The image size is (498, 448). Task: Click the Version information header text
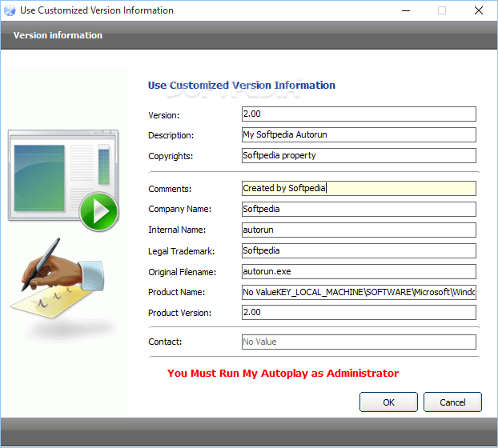pos(58,35)
